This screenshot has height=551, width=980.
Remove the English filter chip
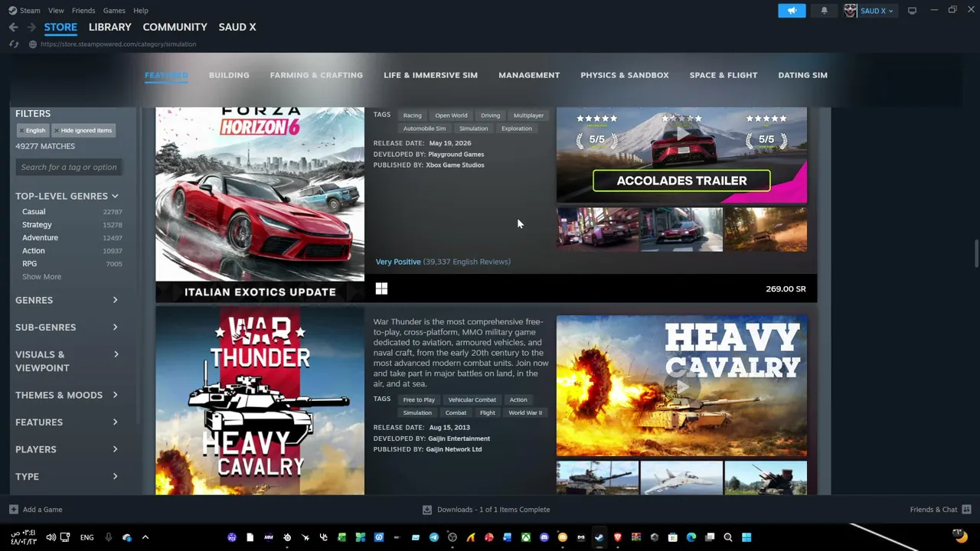22,131
